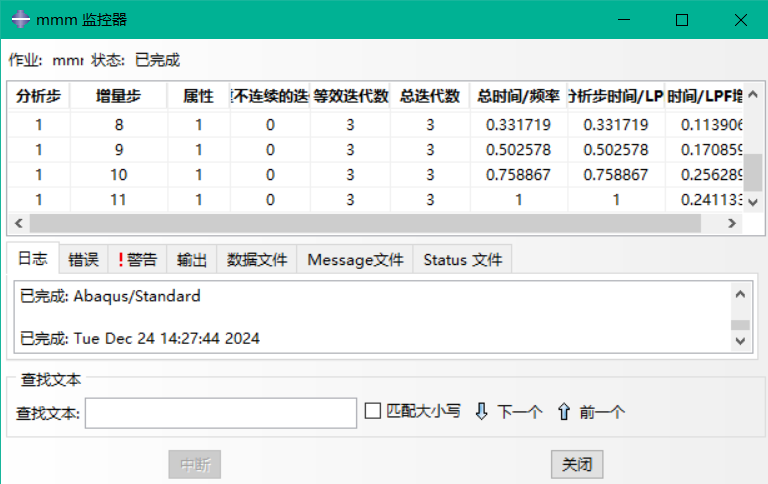Minimize the mmm 监控器 window
The height and width of the screenshot is (484, 768).
point(624,20)
